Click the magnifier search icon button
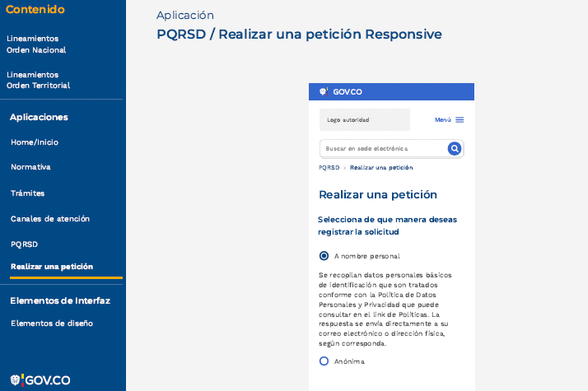 (454, 149)
